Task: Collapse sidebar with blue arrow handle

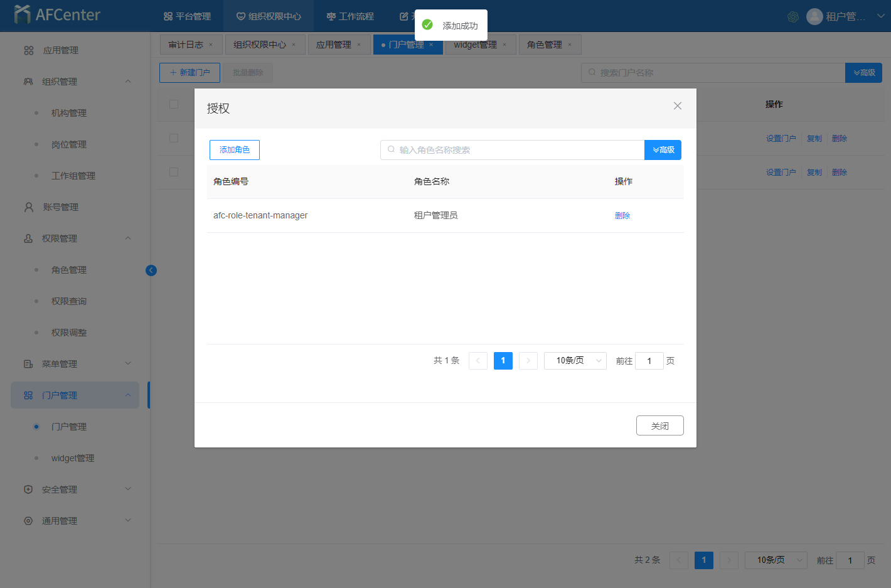Action: pyautogui.click(x=151, y=270)
